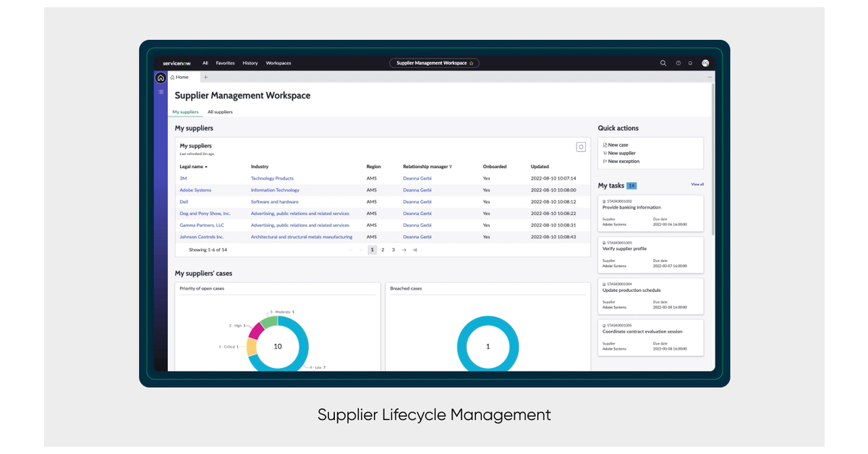
Task: Click the New exception flag icon
Action: (x=605, y=161)
